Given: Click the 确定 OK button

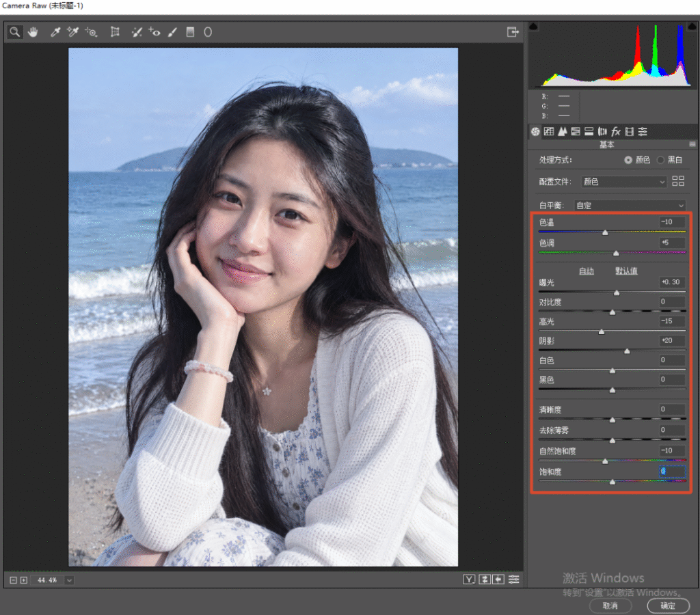Looking at the screenshot, I should (669, 605).
